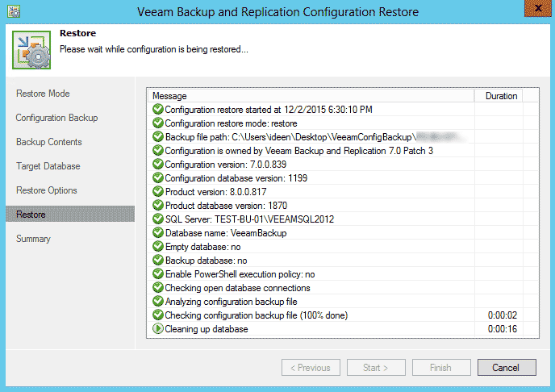Click green check icon beside 'Backup database: no'
Viewport: 555px width, 392px height.
click(157, 260)
